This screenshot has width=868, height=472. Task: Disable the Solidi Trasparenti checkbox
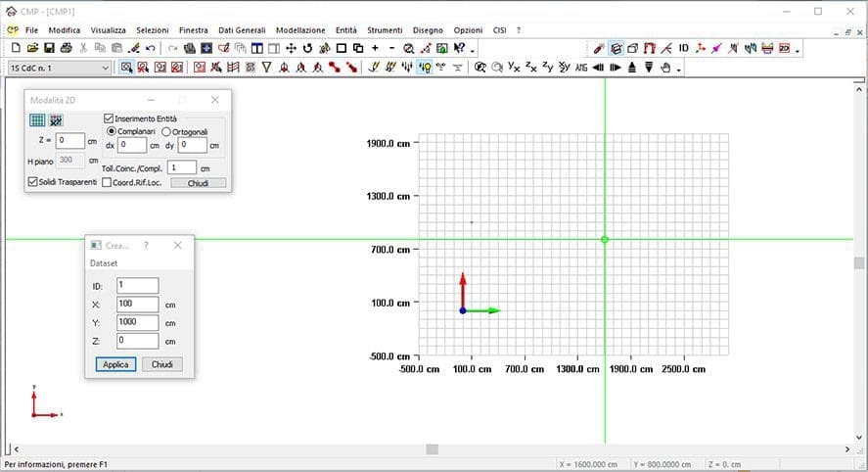[33, 182]
